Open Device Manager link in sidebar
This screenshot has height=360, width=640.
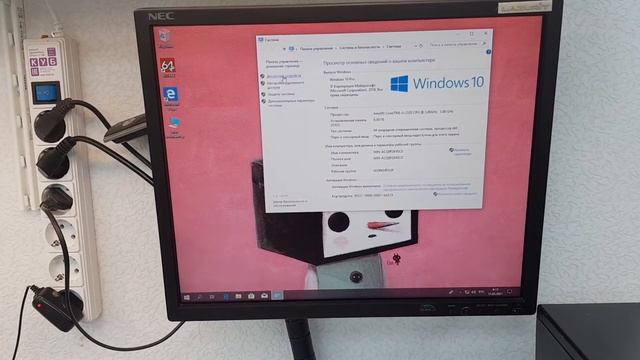tap(284, 76)
